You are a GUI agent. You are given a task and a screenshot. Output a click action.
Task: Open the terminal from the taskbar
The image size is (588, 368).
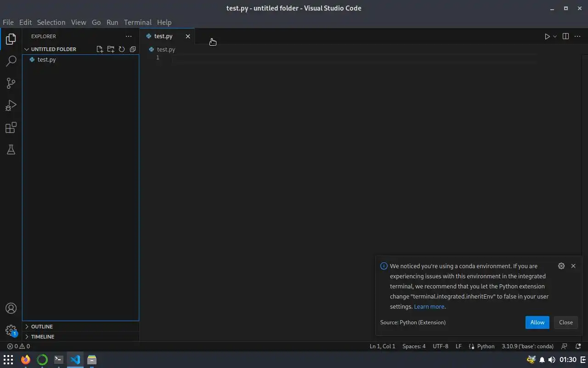coord(58,360)
